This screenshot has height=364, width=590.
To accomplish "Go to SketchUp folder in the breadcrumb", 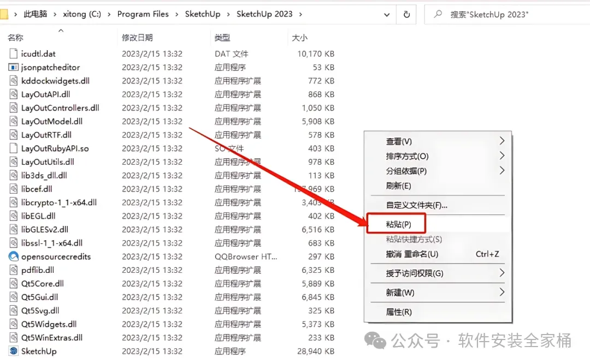I will 203,14.
